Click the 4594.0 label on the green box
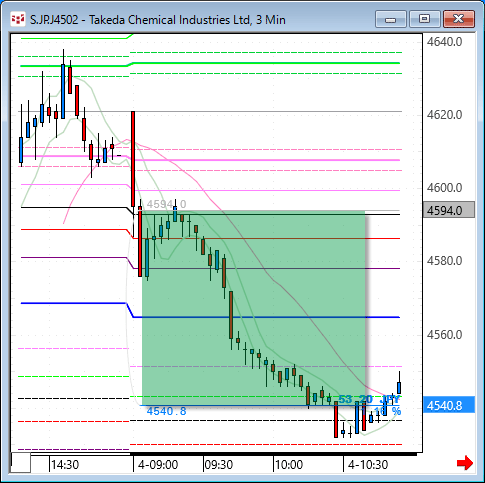The width and height of the screenshot is (485, 483). [x=167, y=204]
